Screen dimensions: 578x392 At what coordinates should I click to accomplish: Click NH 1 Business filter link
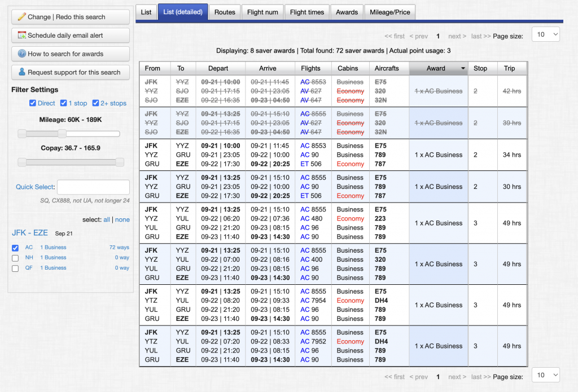tap(53, 258)
